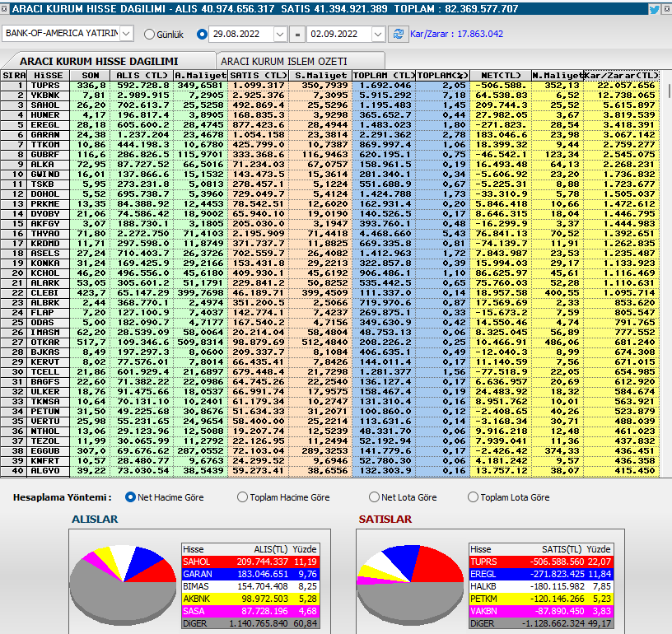The image size is (672, 634).
Task: Select the KCHOL cell in table row 20
Action: point(49,273)
